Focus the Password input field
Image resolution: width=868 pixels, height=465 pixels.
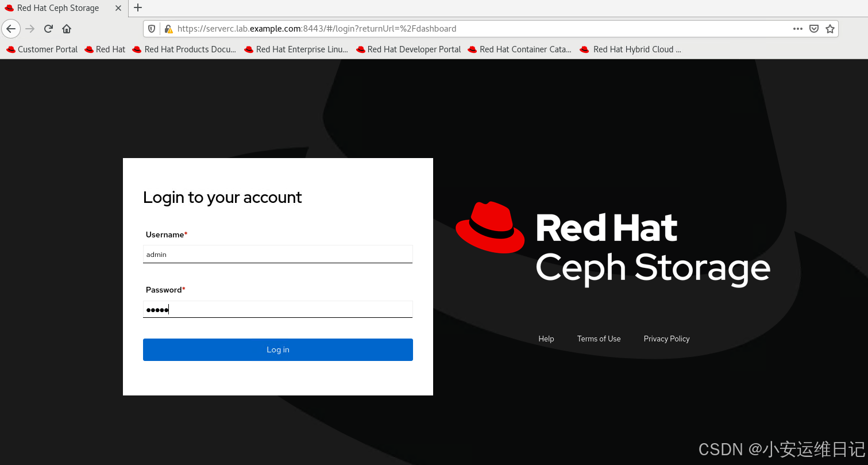click(278, 309)
